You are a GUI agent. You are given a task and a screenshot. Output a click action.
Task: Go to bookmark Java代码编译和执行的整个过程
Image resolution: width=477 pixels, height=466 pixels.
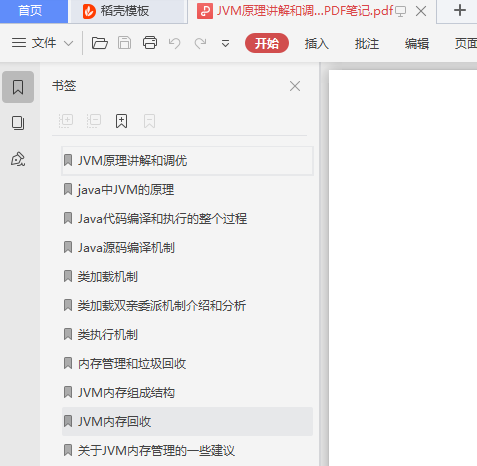click(187, 219)
